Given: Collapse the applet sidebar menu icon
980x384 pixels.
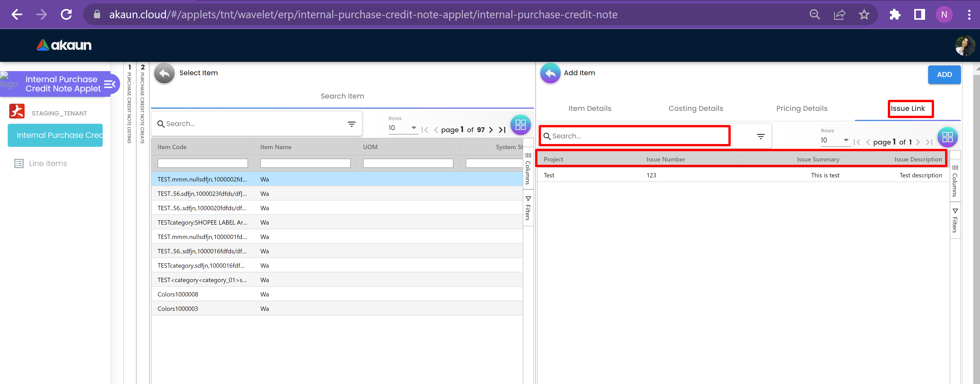Looking at the screenshot, I should click(110, 84).
